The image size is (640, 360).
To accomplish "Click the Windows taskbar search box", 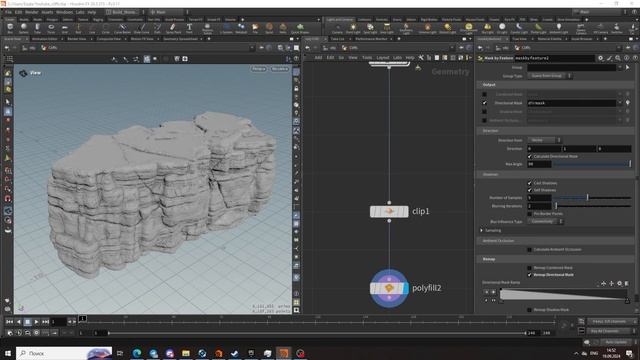I will click(x=64, y=353).
